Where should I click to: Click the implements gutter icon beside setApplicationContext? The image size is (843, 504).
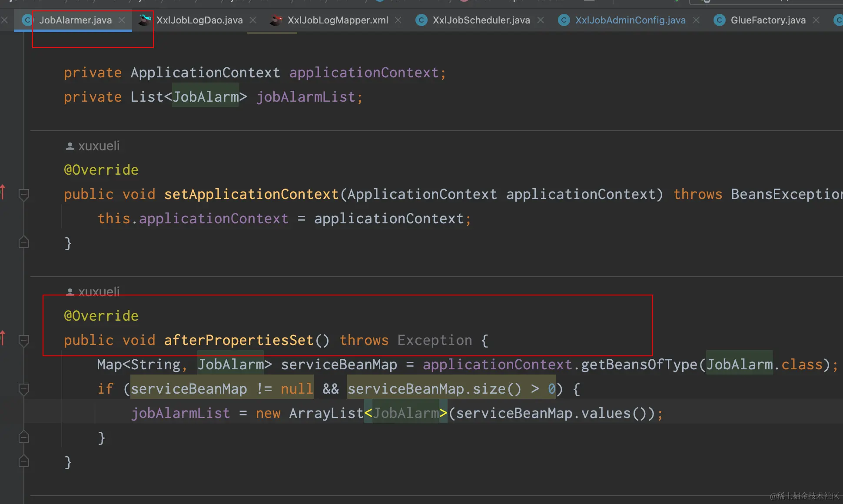3,192
